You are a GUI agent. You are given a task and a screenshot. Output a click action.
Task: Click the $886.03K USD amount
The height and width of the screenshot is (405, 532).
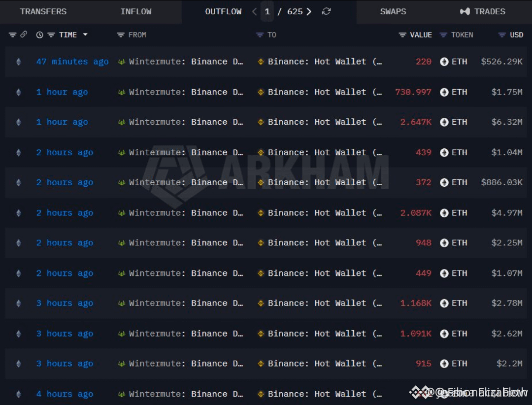pos(502,182)
